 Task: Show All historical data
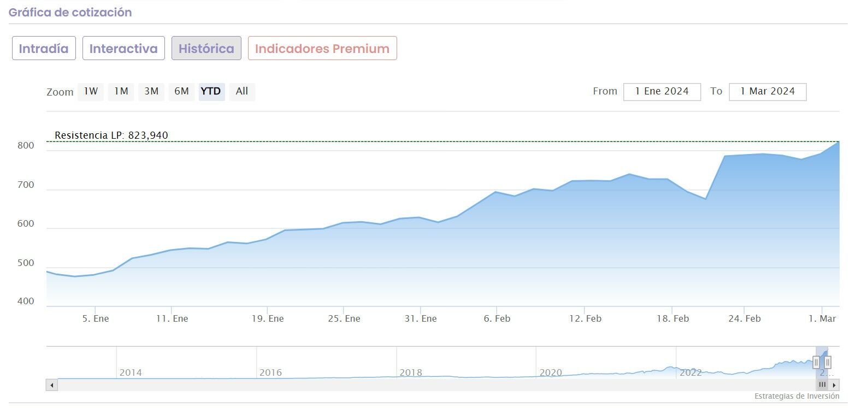pos(242,91)
